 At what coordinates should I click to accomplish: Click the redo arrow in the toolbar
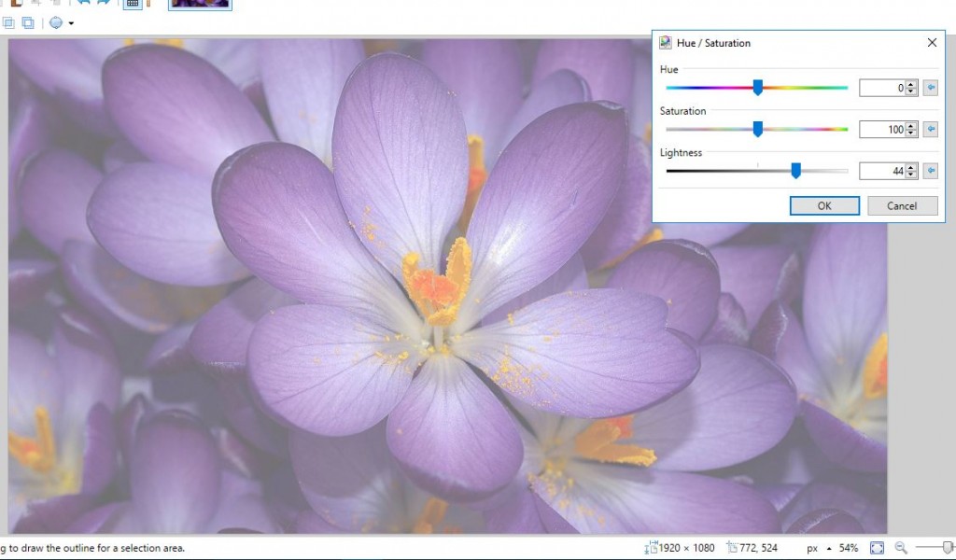[x=104, y=3]
